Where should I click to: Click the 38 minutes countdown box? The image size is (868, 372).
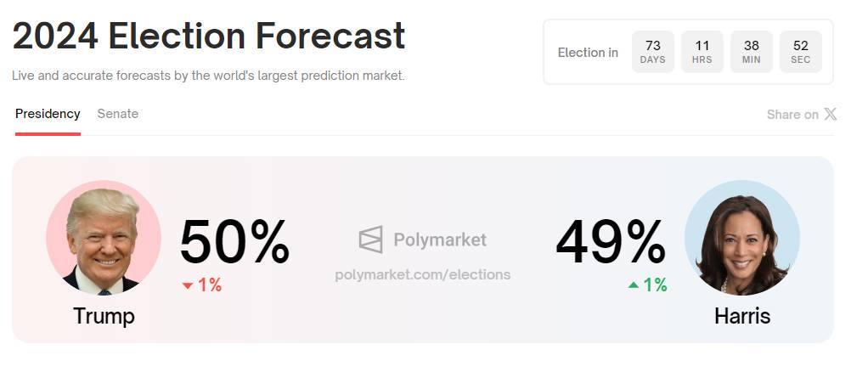[x=751, y=52]
